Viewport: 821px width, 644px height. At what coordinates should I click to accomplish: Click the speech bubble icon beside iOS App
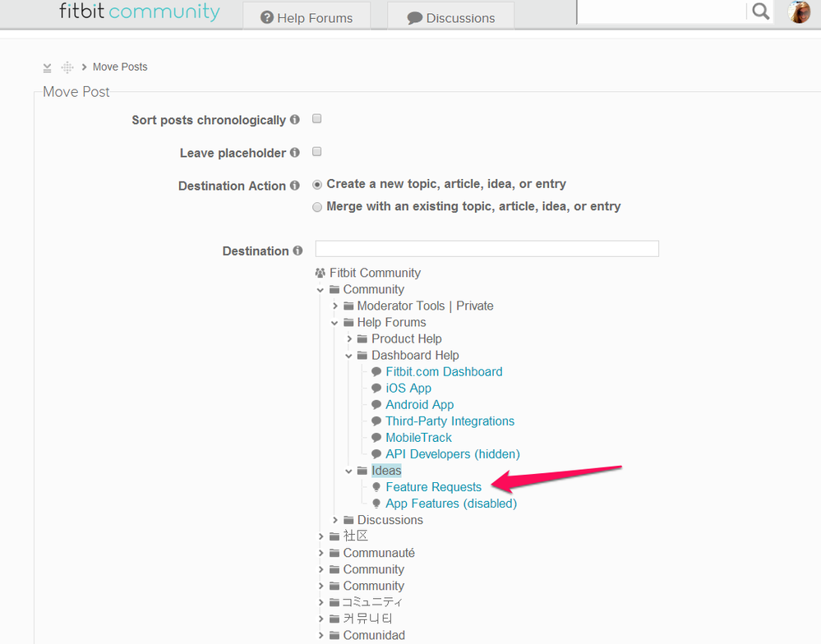tap(376, 389)
